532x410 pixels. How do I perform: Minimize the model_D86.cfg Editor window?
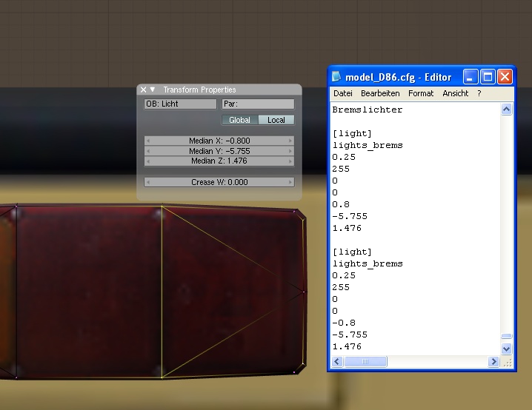click(x=471, y=77)
